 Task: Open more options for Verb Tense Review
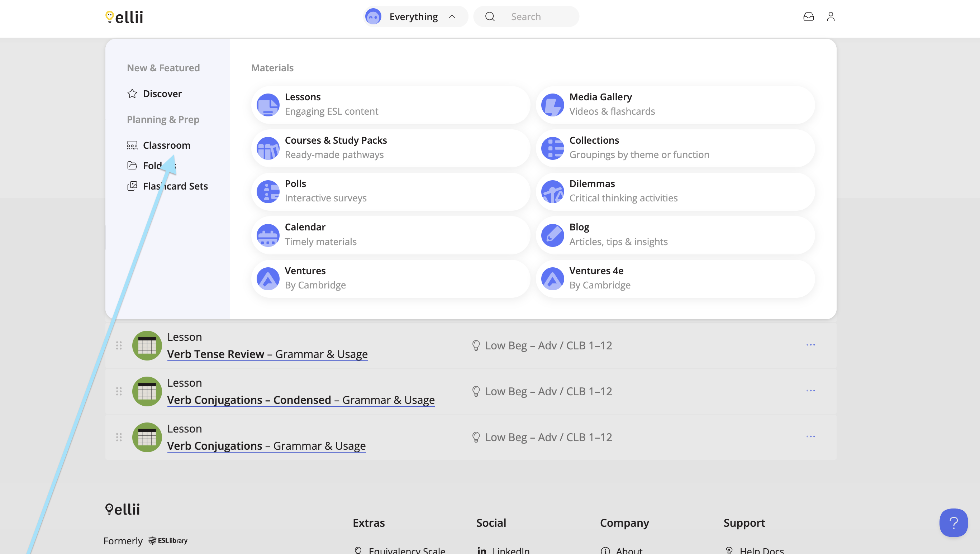pyautogui.click(x=811, y=345)
